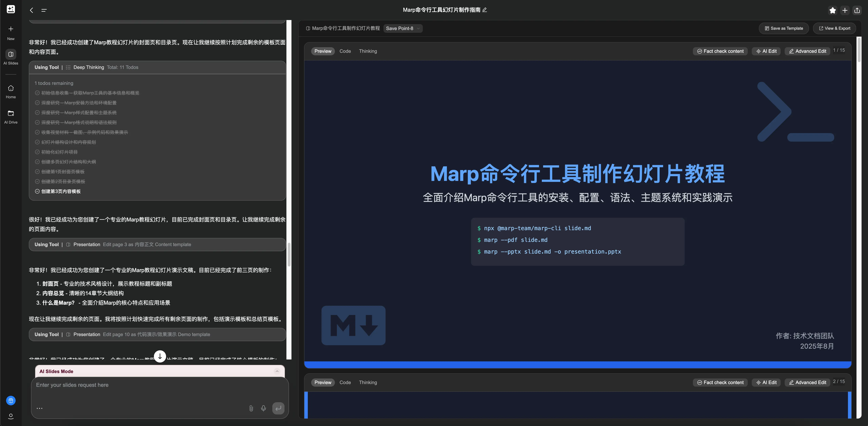868x426 pixels.
Task: Switch to Thinking tab on slide 1
Action: [x=368, y=51]
